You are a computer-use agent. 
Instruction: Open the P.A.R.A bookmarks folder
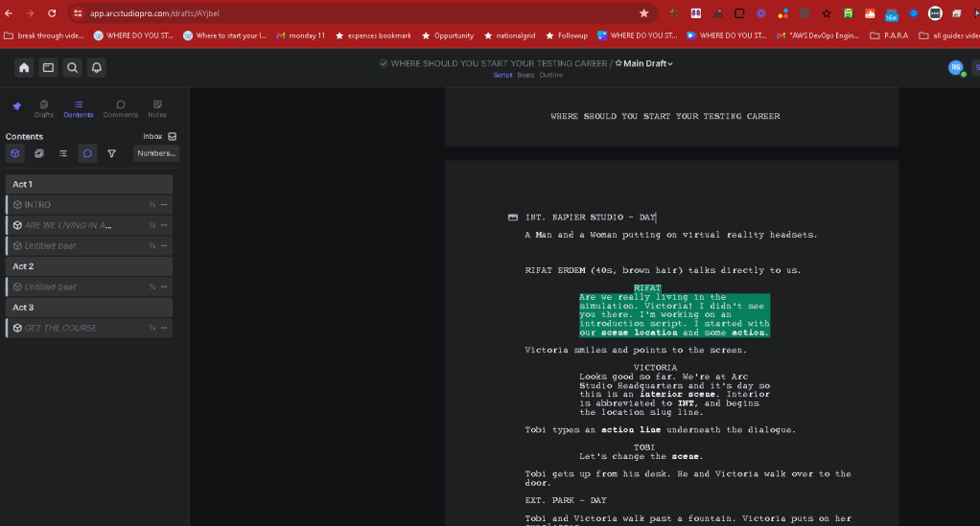click(889, 35)
